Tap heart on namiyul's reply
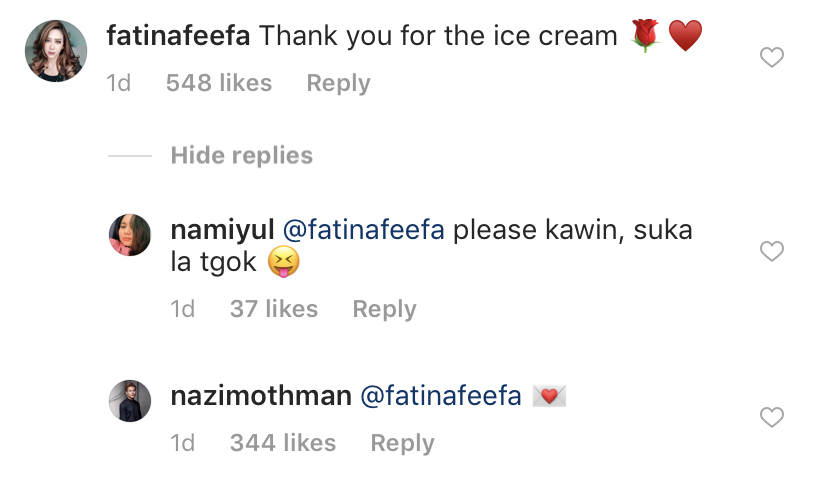Image resolution: width=828 pixels, height=477 pixels. [772, 252]
